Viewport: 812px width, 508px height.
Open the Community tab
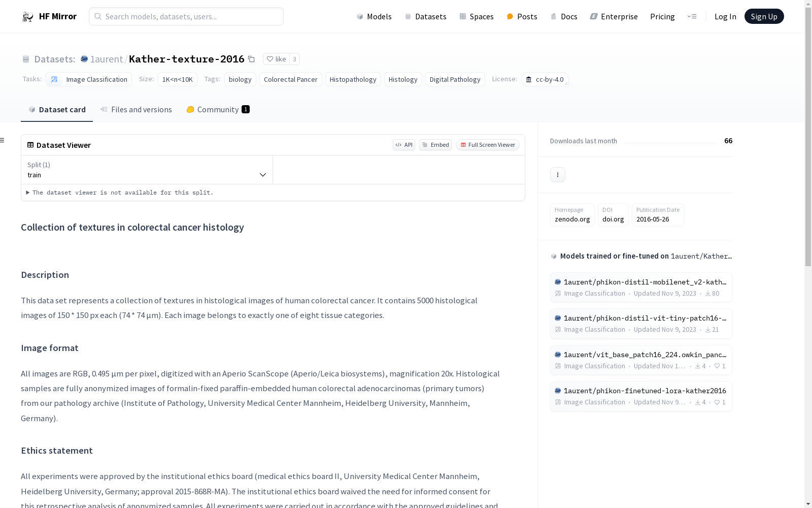click(218, 109)
